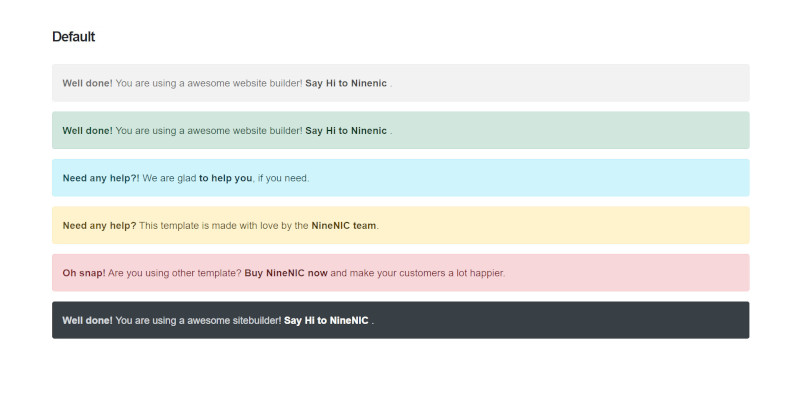Click 'Buy NineNIC now' link in red alert

(286, 273)
